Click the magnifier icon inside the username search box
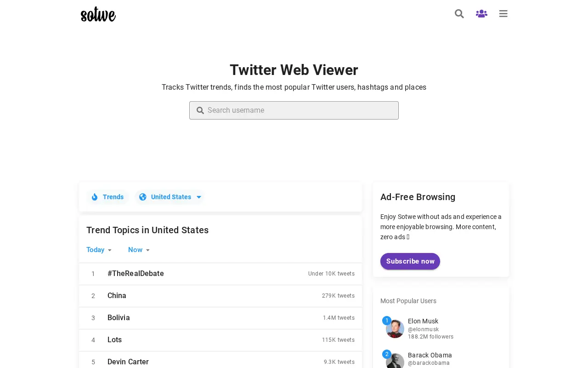588x368 pixels. (200, 110)
